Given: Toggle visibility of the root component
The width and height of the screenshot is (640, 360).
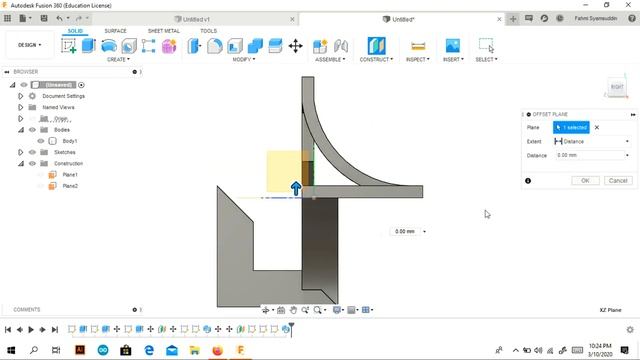Looking at the screenshot, I should click(24, 85).
